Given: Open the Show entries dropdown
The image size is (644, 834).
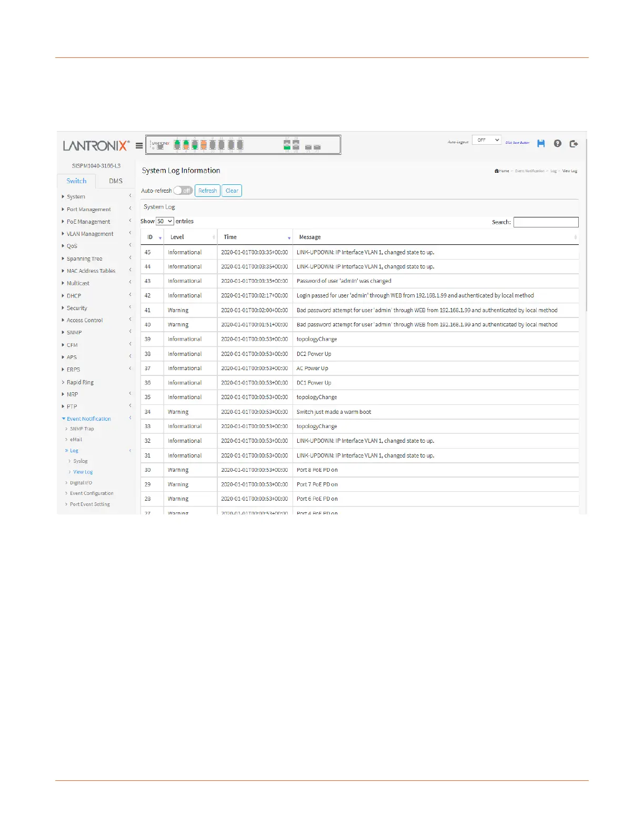Looking at the screenshot, I should tap(165, 221).
